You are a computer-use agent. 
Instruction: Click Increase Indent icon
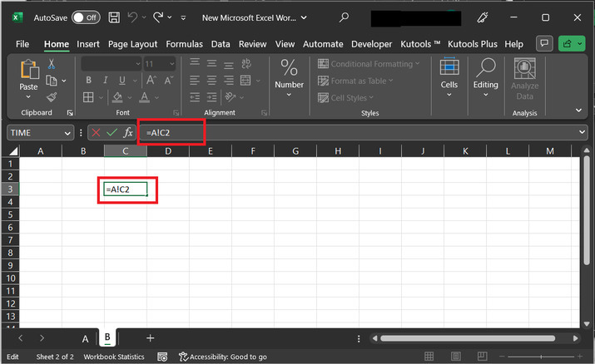click(211, 97)
